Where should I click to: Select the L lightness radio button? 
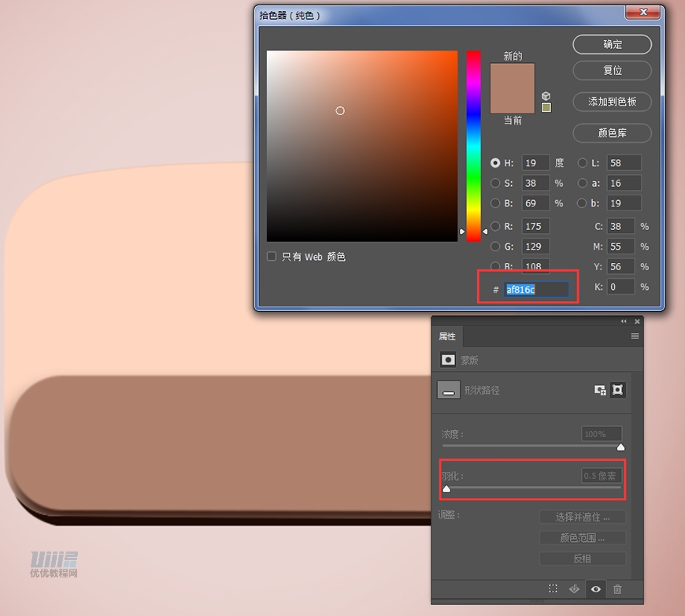(x=583, y=163)
